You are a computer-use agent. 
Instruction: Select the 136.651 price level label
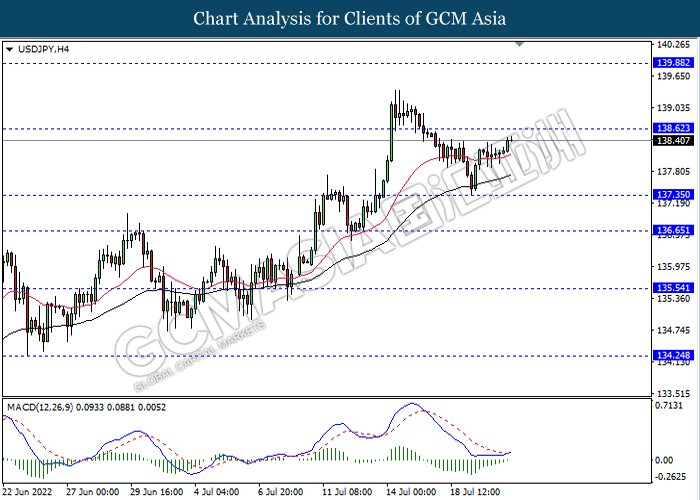pyautogui.click(x=673, y=230)
